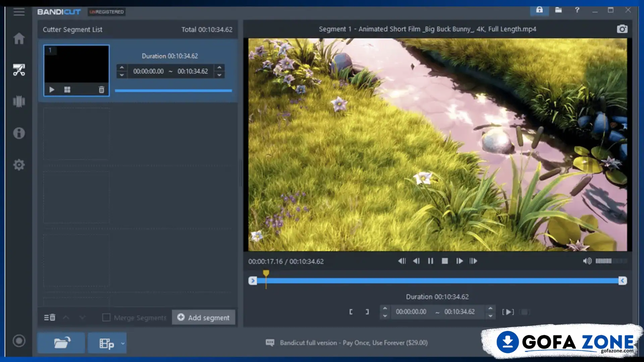
Task: Open the info sidebar icon
Action: [19, 133]
